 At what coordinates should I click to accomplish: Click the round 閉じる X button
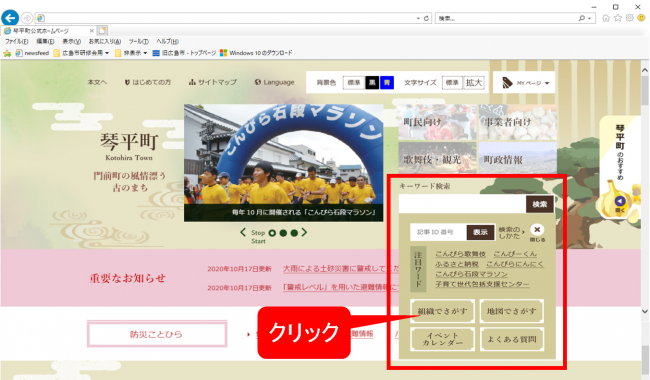[x=537, y=230]
